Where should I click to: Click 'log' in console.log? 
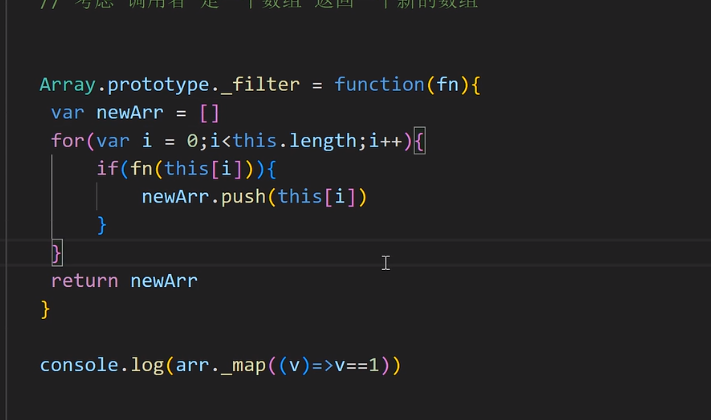click(147, 366)
